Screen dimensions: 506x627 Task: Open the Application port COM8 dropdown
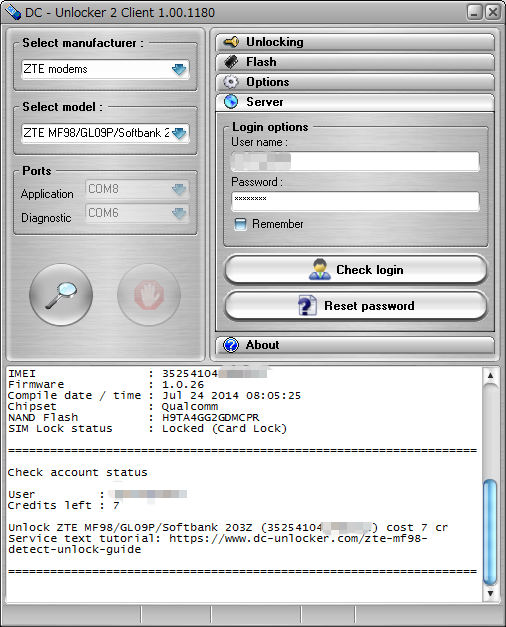click(x=137, y=189)
